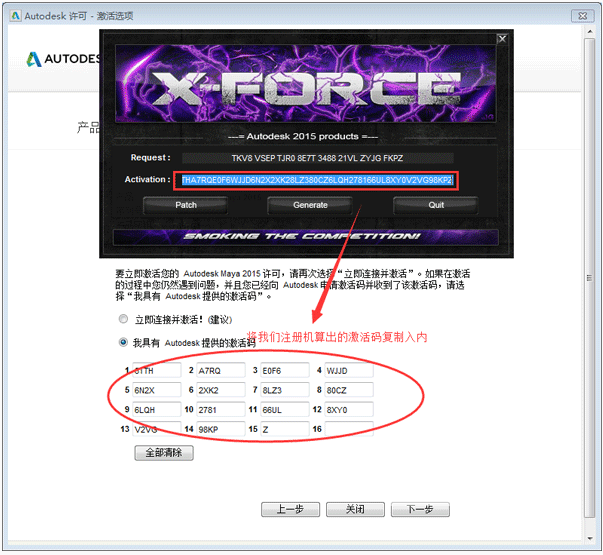This screenshot has width=603, height=555.
Task: Click the Quit button in X-Force
Action: pos(436,205)
